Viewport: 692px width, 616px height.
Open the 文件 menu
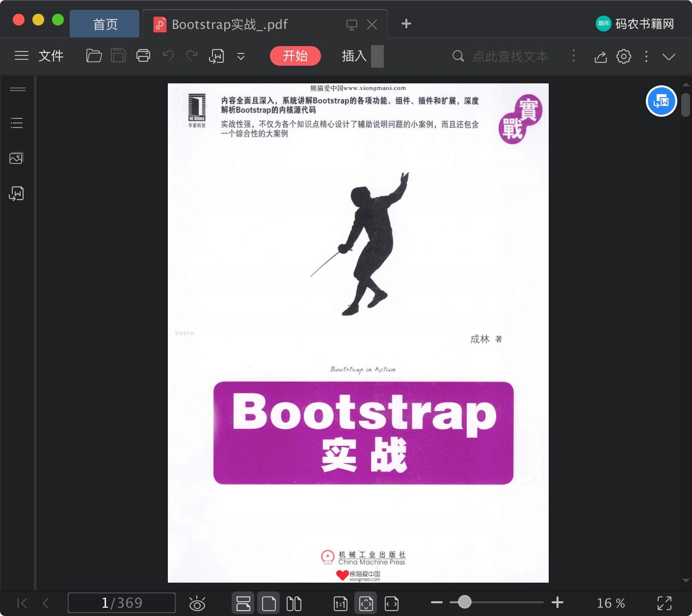tap(51, 56)
